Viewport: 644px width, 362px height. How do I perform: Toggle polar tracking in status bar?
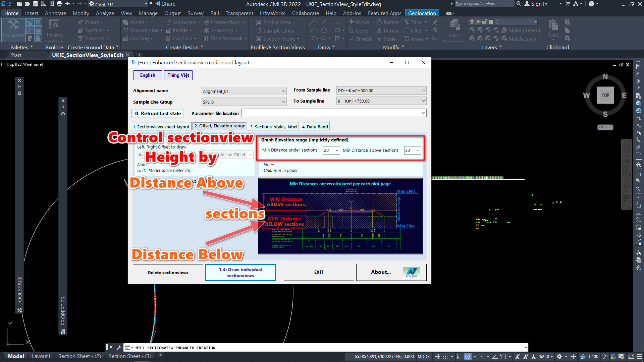pos(468,357)
